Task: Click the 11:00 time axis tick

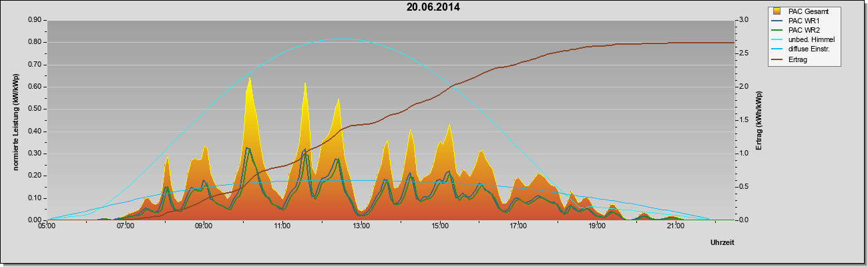Action: click(x=282, y=226)
